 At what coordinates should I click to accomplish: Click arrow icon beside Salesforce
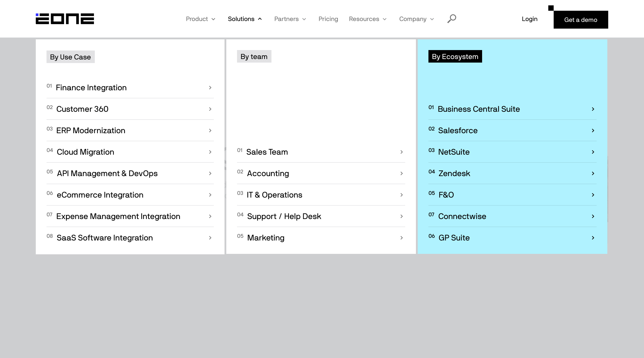[x=593, y=131]
